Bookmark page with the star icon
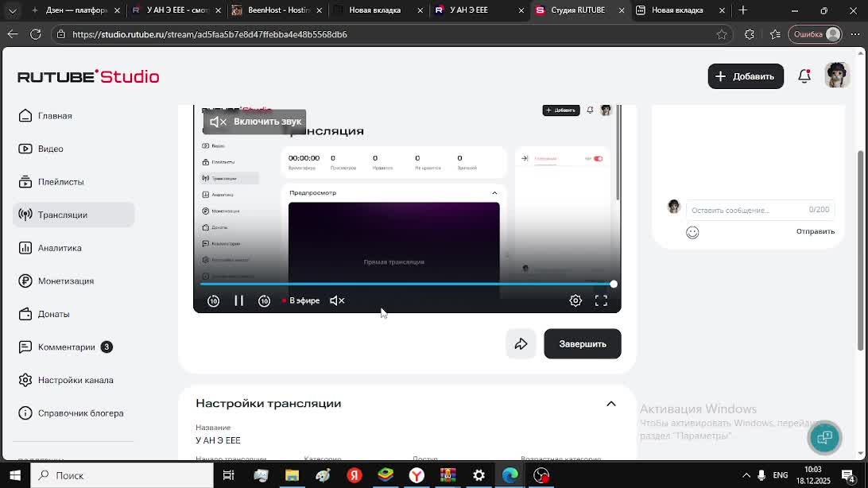The height and width of the screenshot is (488, 868). tap(722, 34)
